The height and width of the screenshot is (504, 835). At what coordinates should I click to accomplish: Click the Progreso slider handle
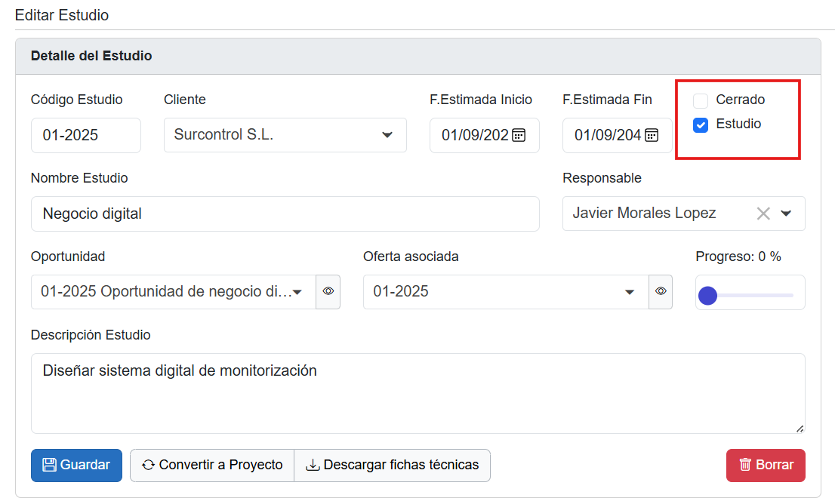click(707, 295)
